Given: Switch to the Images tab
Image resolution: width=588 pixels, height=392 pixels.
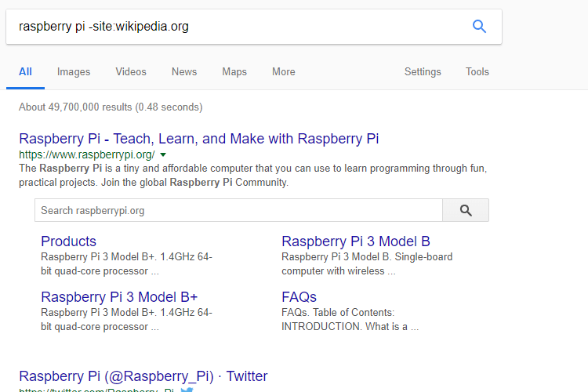Looking at the screenshot, I should (74, 71).
